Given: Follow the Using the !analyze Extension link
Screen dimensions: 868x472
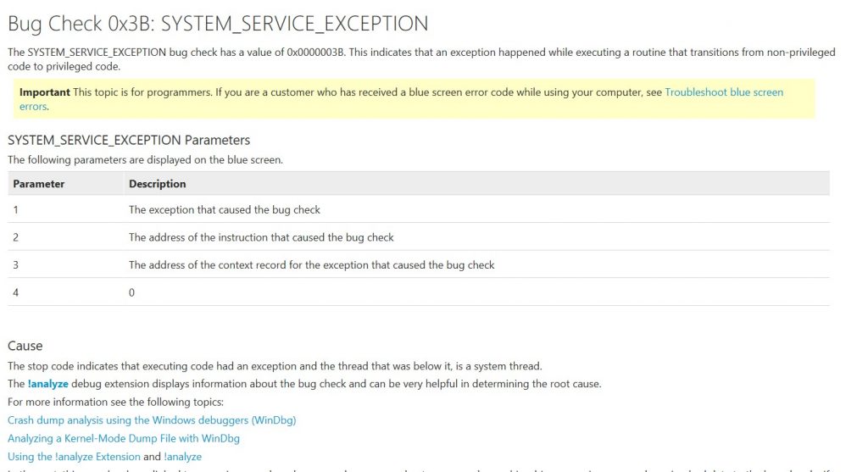Looking at the screenshot, I should pyautogui.click(x=74, y=457).
